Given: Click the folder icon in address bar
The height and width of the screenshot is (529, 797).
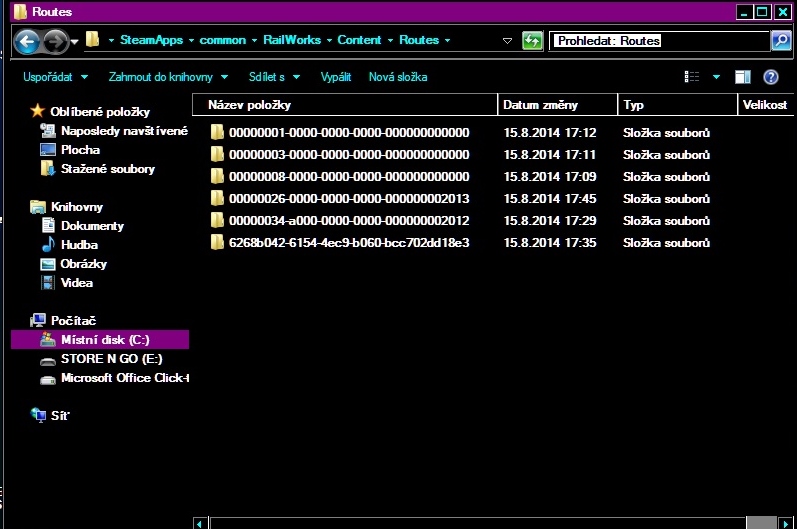Looking at the screenshot, I should pyautogui.click(x=93, y=40).
